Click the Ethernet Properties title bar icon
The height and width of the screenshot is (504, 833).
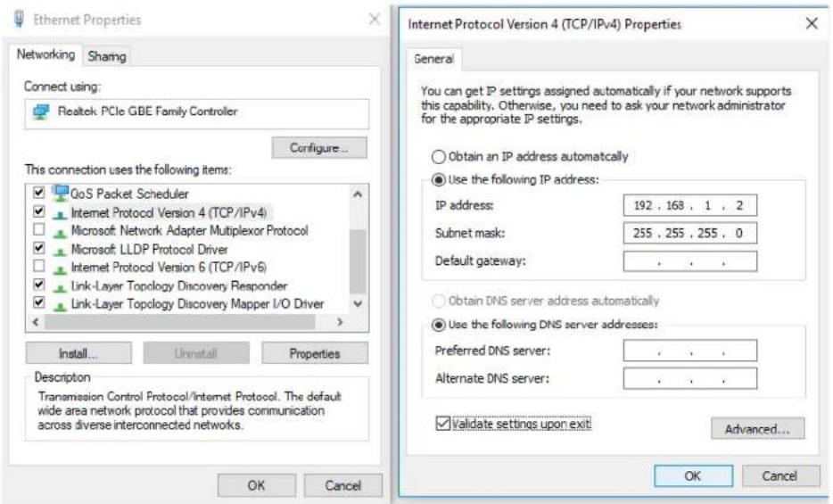pos(19,19)
